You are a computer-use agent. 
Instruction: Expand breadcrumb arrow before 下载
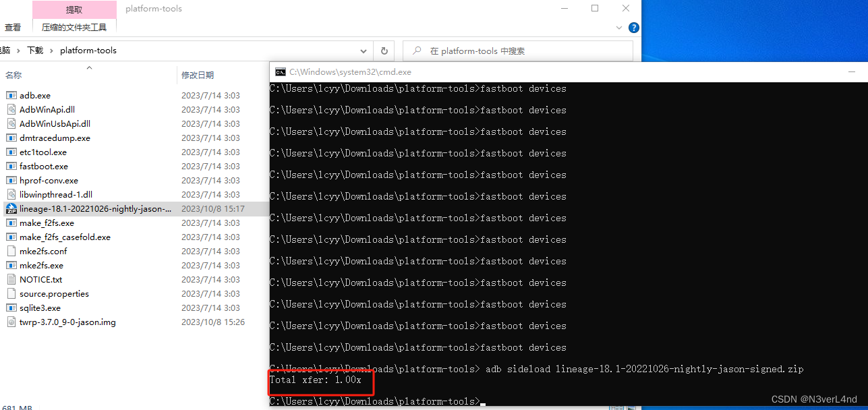click(18, 51)
